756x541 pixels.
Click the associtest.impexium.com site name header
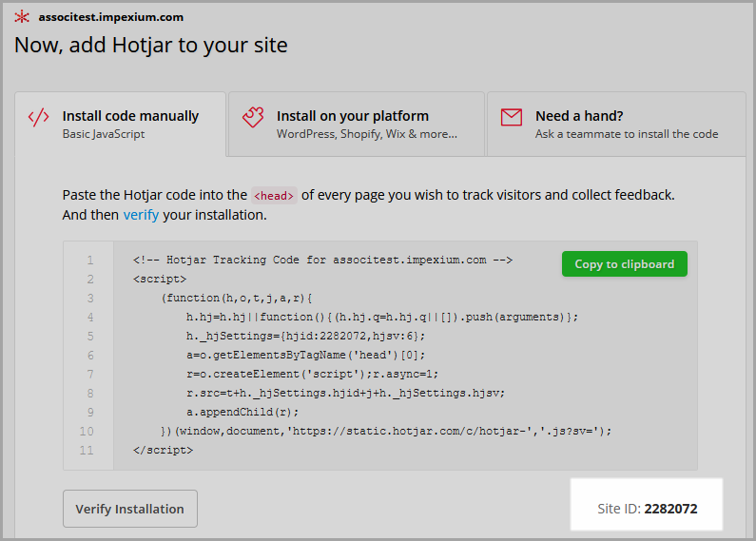click(x=111, y=17)
